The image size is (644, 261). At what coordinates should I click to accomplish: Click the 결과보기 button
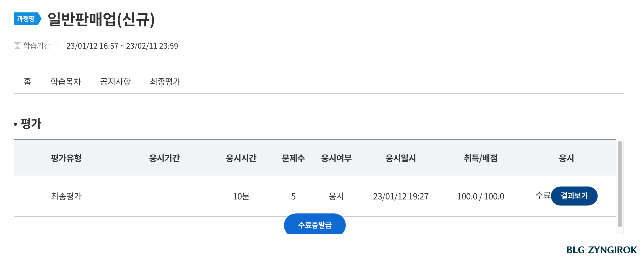tap(574, 196)
